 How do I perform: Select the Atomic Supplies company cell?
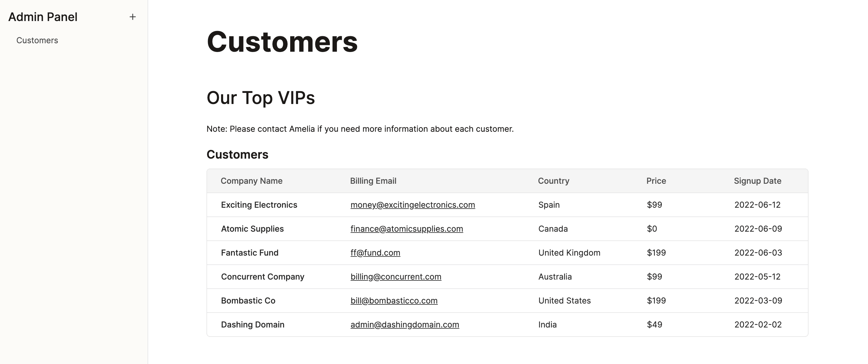click(252, 229)
